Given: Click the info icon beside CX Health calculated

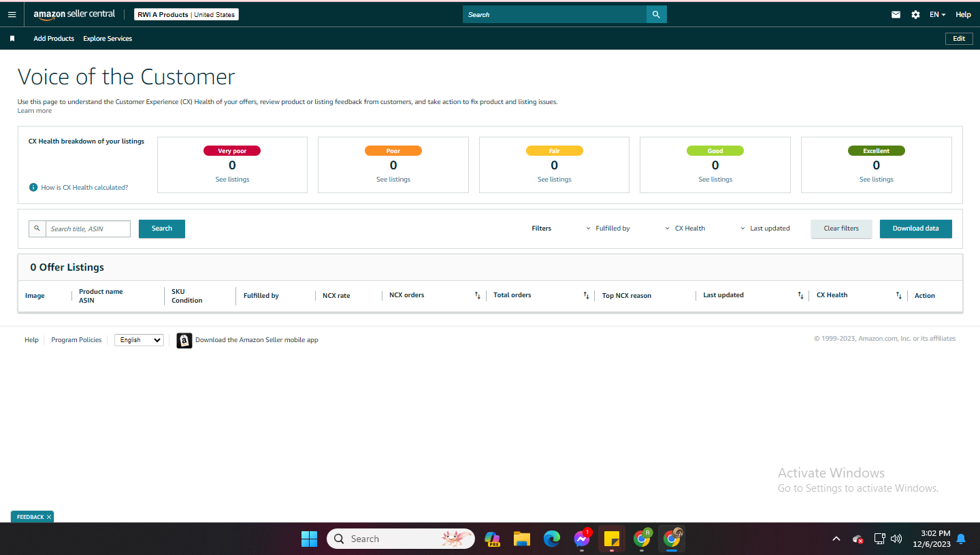Looking at the screenshot, I should [33, 187].
